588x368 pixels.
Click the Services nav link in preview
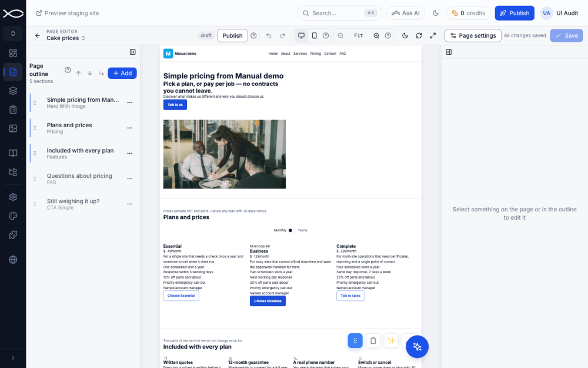pyautogui.click(x=300, y=54)
